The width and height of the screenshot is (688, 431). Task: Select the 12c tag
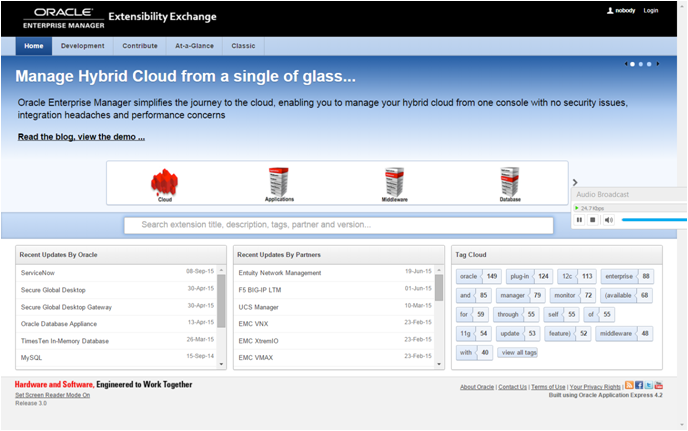(577, 277)
